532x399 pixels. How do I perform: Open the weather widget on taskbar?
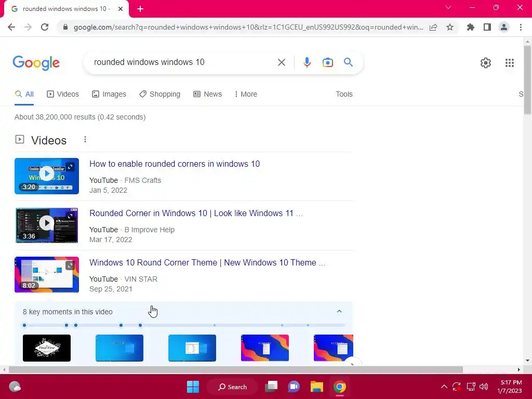point(15,387)
